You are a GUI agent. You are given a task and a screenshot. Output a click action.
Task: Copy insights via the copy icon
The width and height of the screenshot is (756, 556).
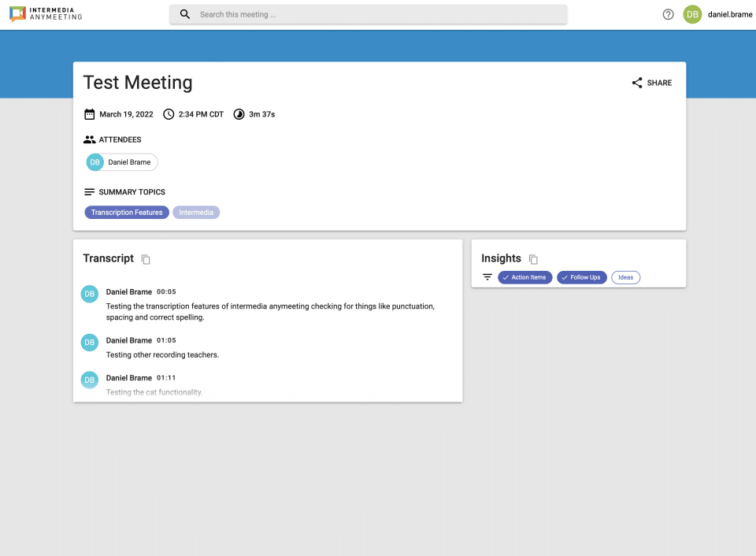tap(533, 258)
